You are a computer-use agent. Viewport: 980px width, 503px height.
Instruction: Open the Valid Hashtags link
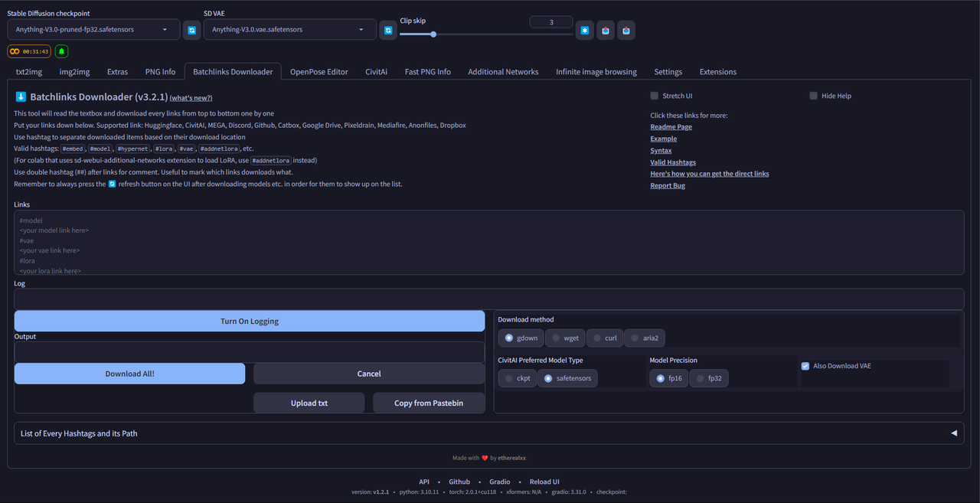673,162
